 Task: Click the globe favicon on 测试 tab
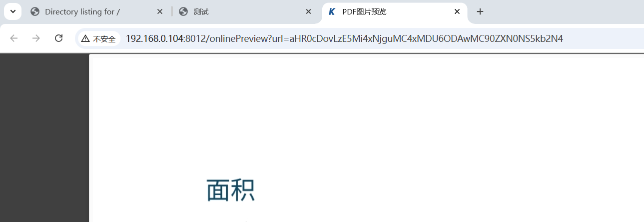(x=183, y=11)
